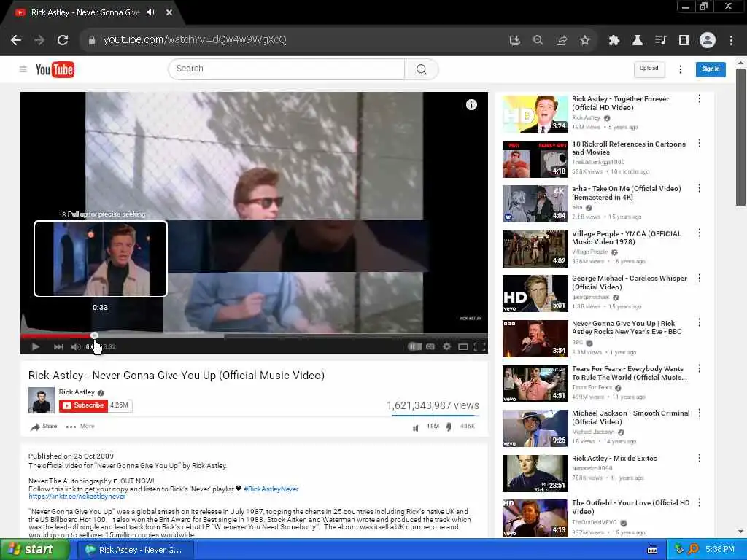Toggle the browser side panel icon
Viewport: 747px width, 560px height.
(x=684, y=41)
